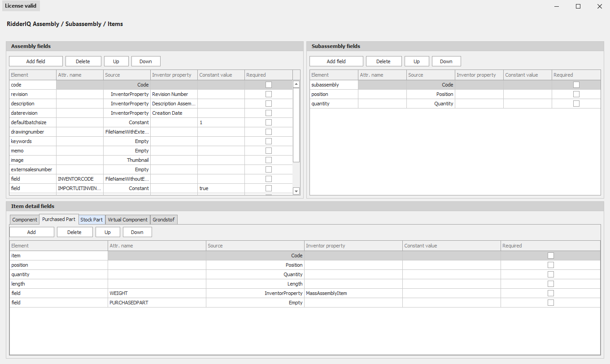Click Add field in Assembly fields panel
610x364 pixels.
[35, 61]
